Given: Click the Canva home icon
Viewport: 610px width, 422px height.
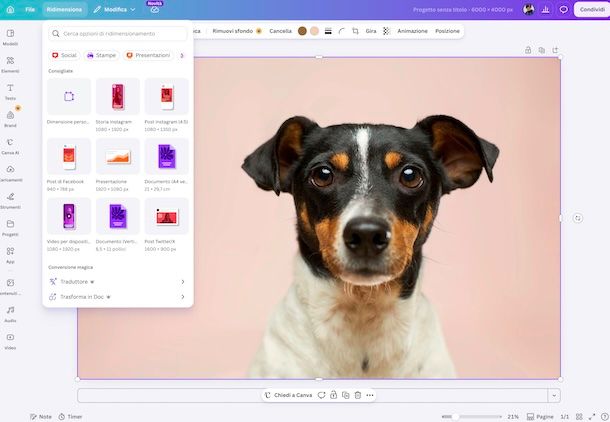Looking at the screenshot, I should 11,9.
